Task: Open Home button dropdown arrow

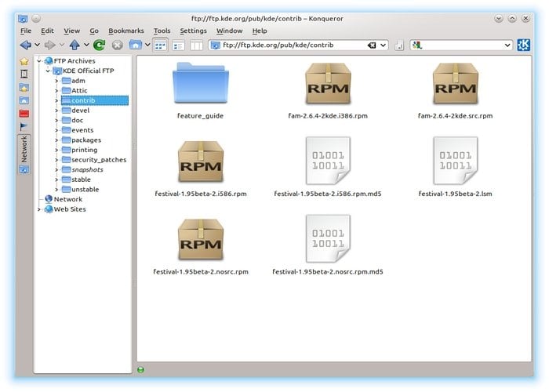Action: click(x=147, y=45)
